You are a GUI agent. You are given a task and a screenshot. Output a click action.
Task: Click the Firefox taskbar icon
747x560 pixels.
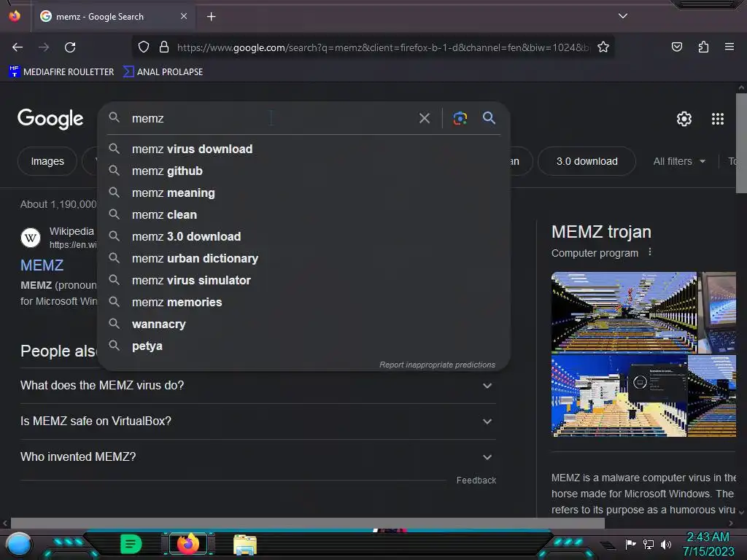click(187, 544)
